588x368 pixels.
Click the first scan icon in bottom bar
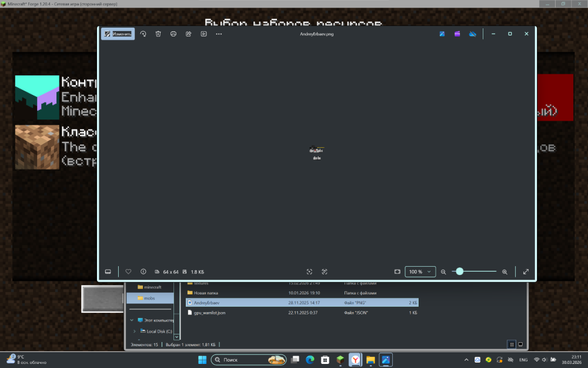309,272
